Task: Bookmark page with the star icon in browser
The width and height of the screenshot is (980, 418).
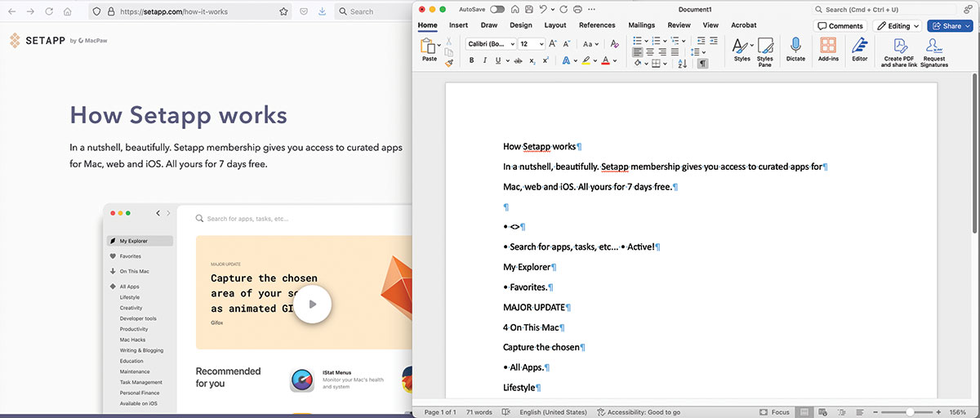Action: (283, 11)
